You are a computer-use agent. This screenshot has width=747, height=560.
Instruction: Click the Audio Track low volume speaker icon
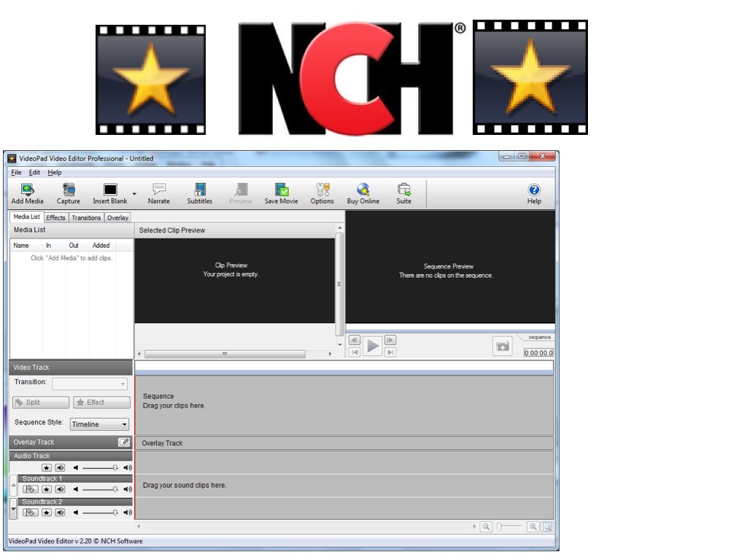tap(76, 467)
